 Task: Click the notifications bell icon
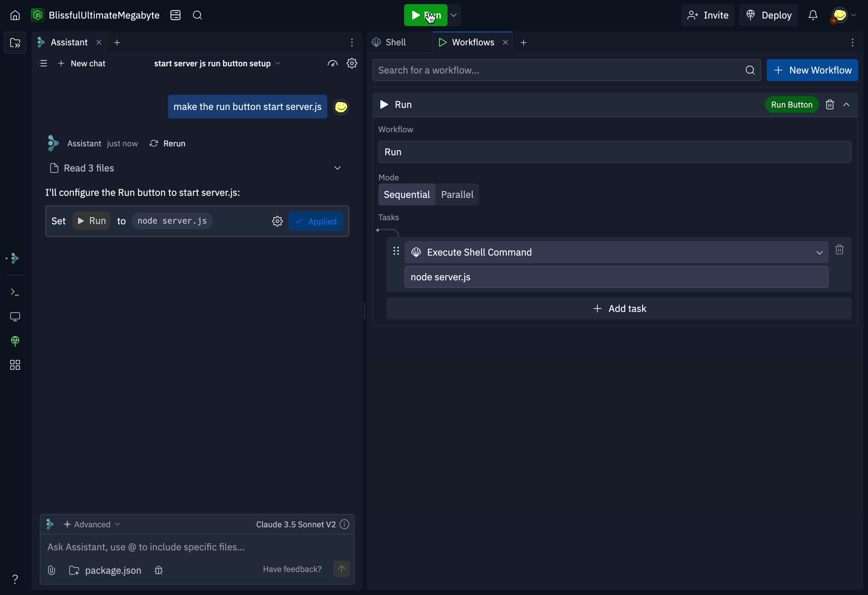coord(813,15)
